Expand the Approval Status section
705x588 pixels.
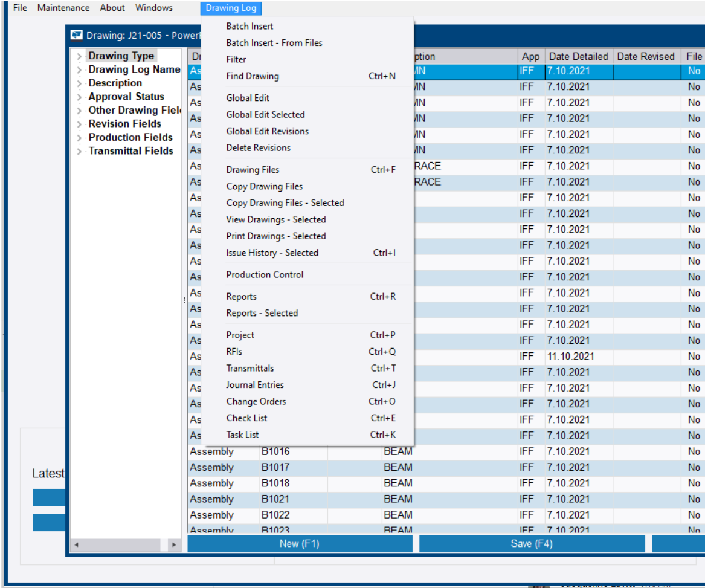click(x=79, y=96)
